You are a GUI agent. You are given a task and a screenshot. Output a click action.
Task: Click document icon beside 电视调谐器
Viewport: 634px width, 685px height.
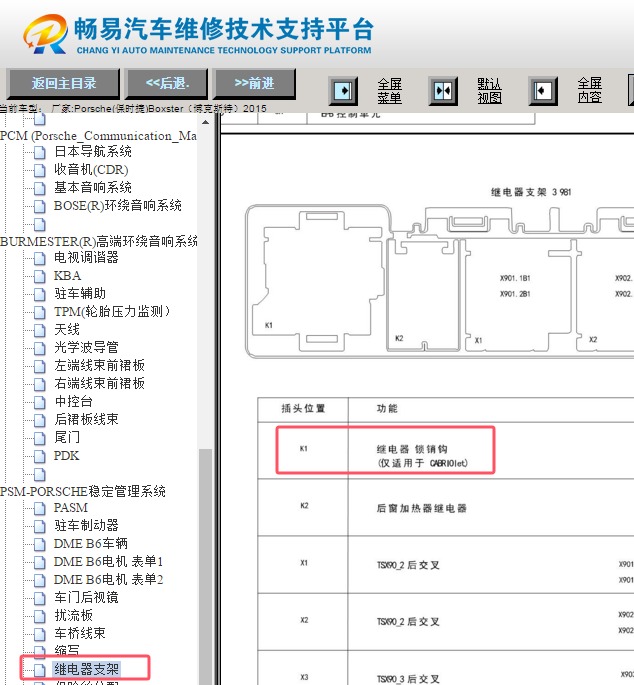[x=40, y=258]
